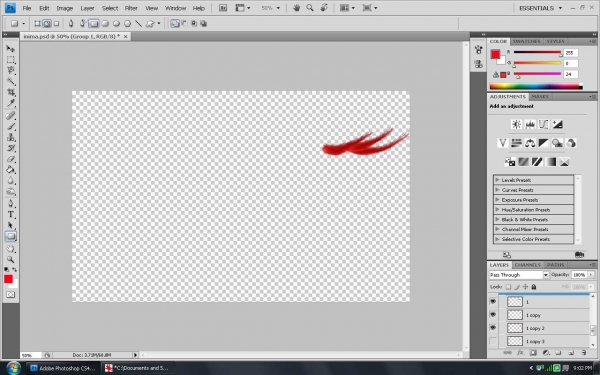The width and height of the screenshot is (600, 375).
Task: Select the Rectangular Marquee tool
Action: tap(10, 60)
